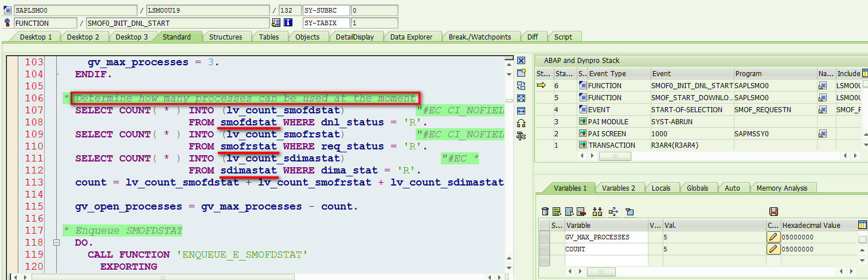Viewport: 868px width, 280px height.
Task: Click the save icon above Hexadecimal Value column
Action: 773,212
